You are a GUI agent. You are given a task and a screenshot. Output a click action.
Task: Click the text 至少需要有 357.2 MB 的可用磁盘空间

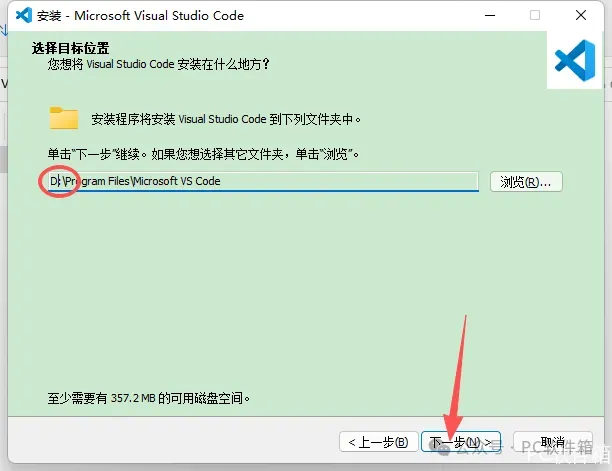tap(149, 398)
